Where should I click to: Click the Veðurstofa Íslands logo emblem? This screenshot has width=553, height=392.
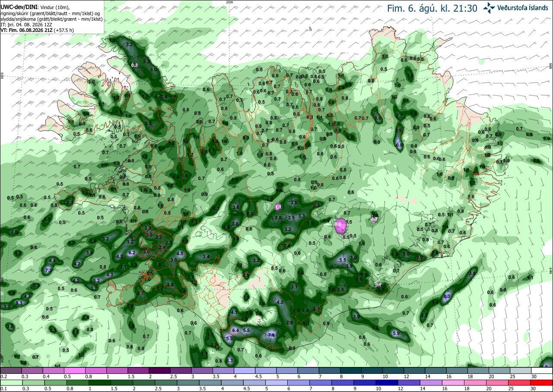coord(489,7)
